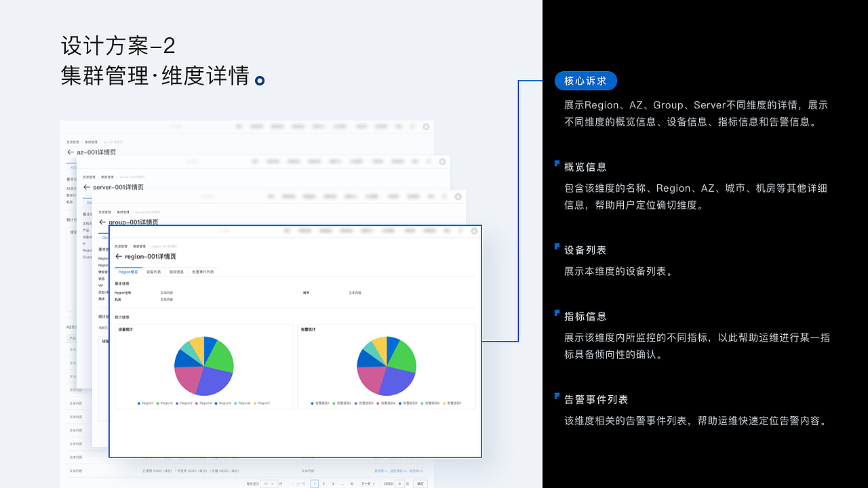Image resolution: width=868 pixels, height=488 pixels.
Task: Click the page jump number input field
Action: click(399, 484)
